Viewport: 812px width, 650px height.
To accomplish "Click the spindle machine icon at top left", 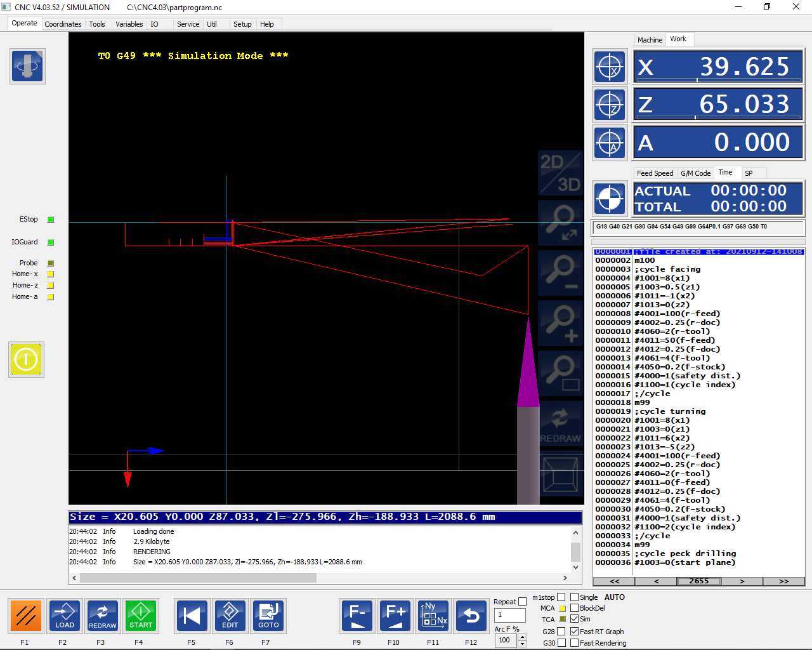I will tap(27, 66).
